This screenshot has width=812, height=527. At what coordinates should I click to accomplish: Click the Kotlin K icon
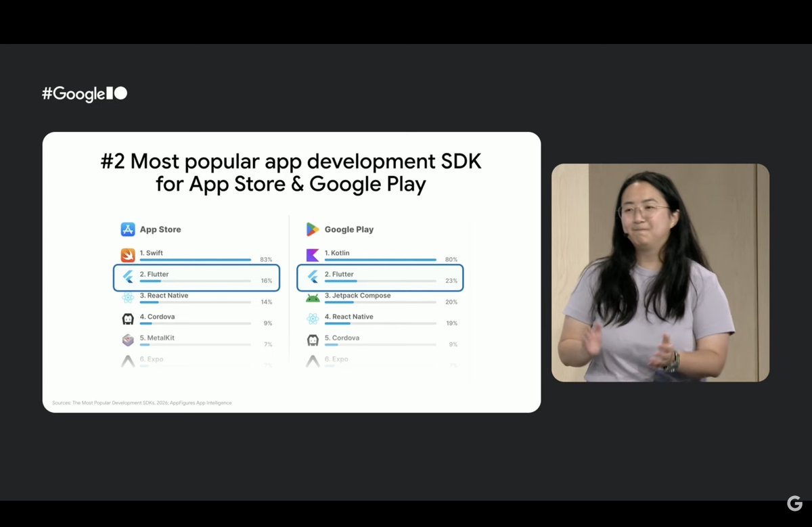[x=313, y=255]
